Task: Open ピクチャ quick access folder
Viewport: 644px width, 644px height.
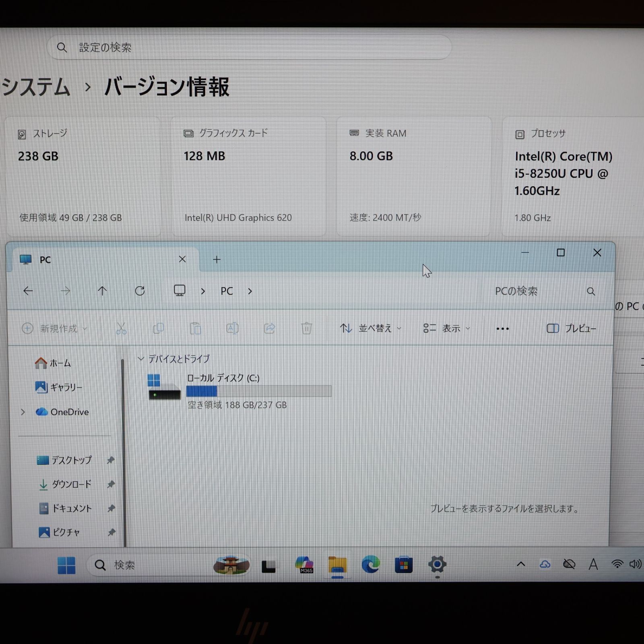Action: [x=59, y=533]
